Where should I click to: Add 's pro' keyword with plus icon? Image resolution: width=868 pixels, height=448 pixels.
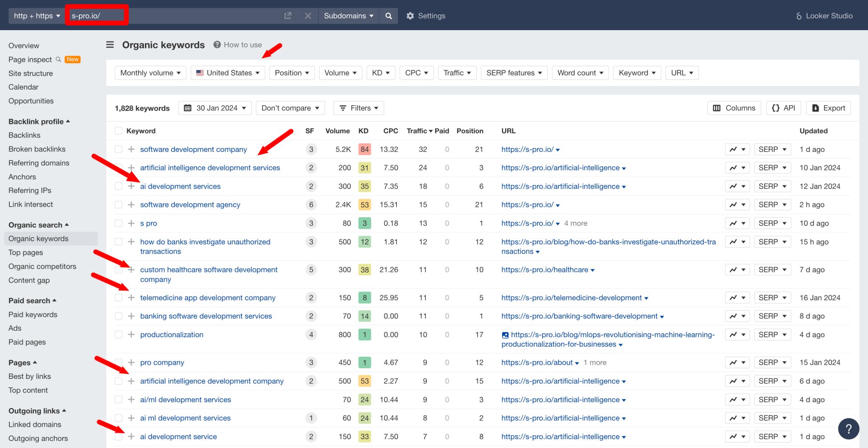click(131, 223)
